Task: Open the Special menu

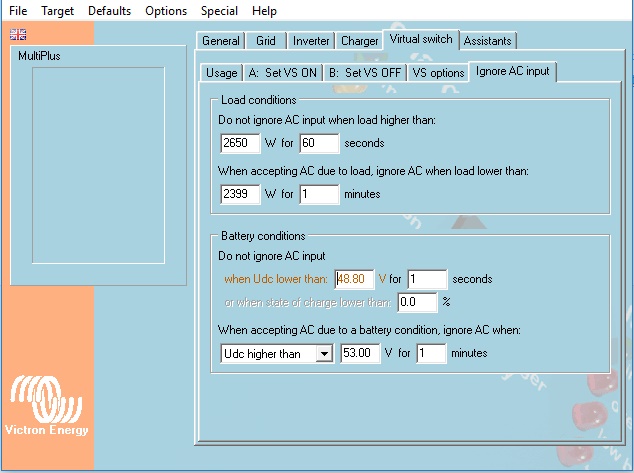Action: 219,11
